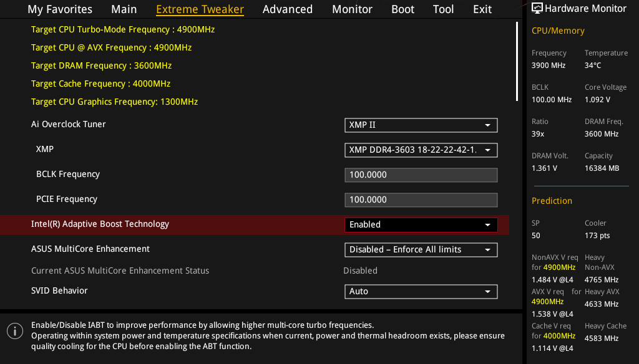Click the 1.361 V DRAM voltage value
639x364 pixels.
(544, 168)
